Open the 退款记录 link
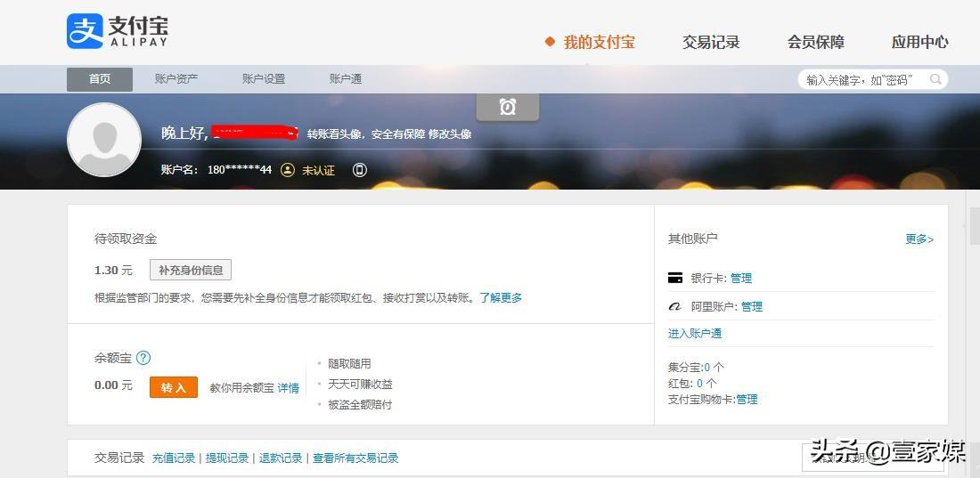The image size is (980, 478). pyautogui.click(x=282, y=458)
